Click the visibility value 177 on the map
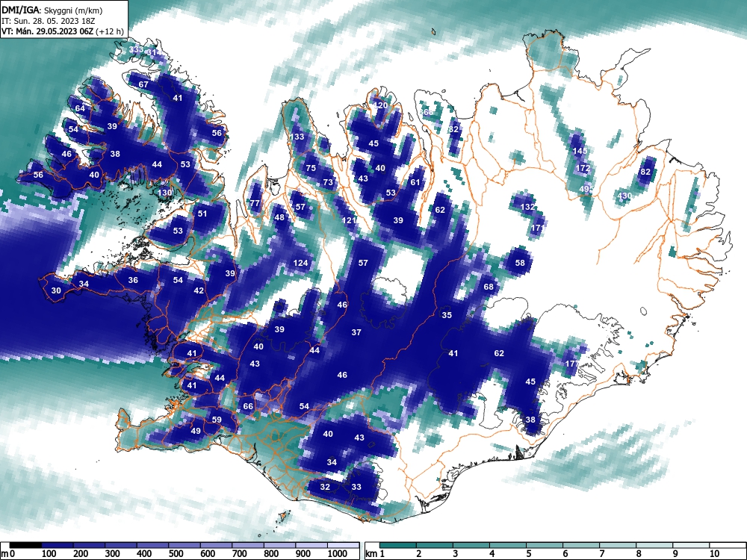747x560 pixels. [x=571, y=364]
